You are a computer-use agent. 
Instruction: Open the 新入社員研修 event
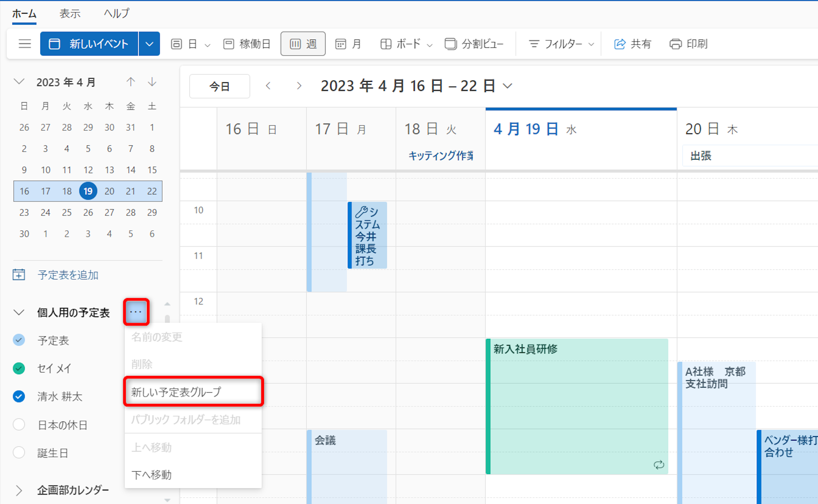pos(577,399)
